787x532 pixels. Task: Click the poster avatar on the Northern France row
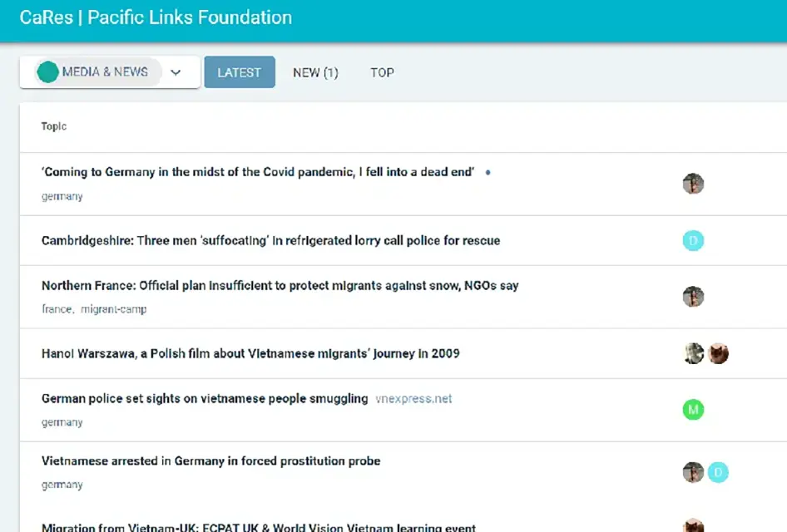[x=693, y=297]
